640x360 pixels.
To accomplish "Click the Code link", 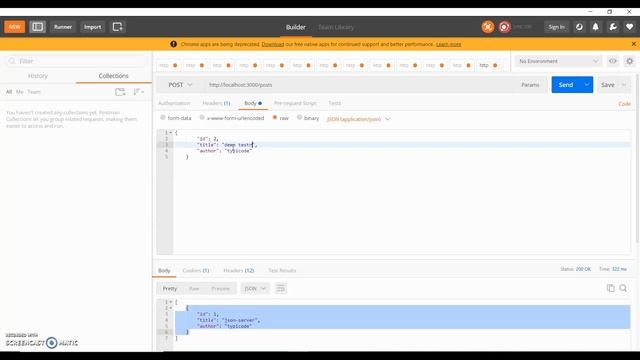I will (x=624, y=104).
